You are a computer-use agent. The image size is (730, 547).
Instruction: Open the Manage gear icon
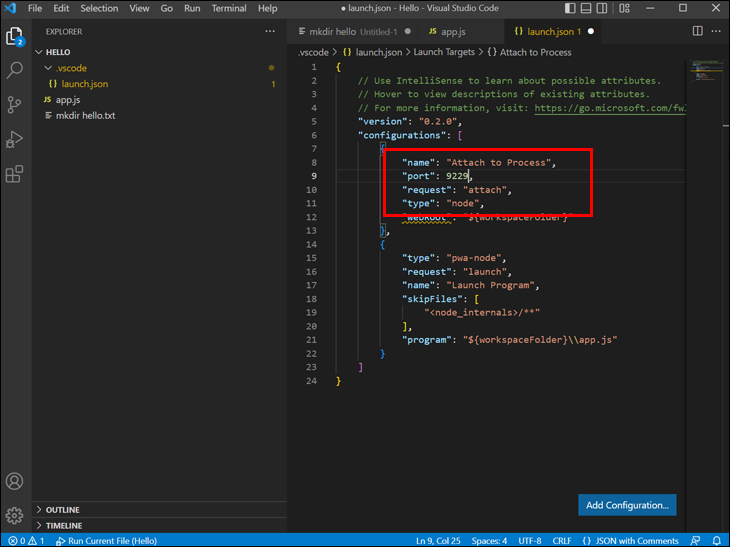[x=15, y=516]
